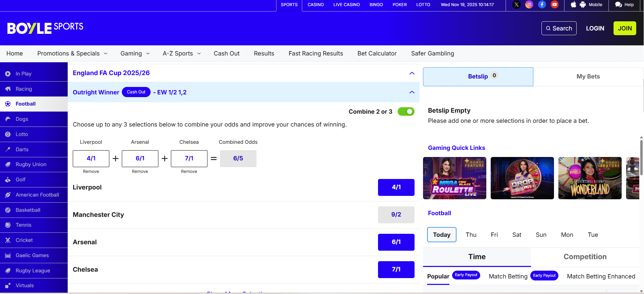The width and height of the screenshot is (644, 294).
Task: Collapse the England FA Cup 2025/26 section
Action: (412, 73)
